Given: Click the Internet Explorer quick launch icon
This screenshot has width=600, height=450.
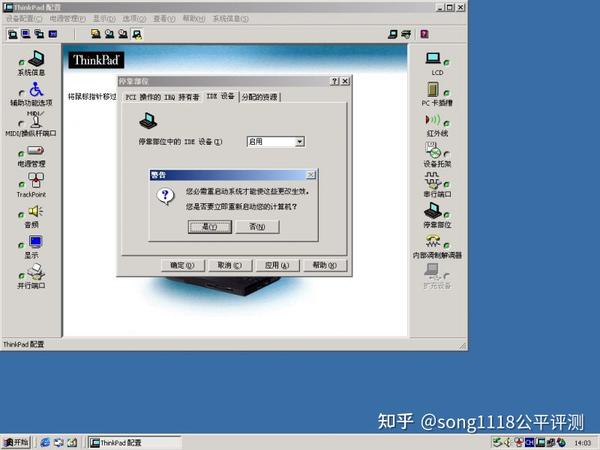Looking at the screenshot, I should pos(45,442).
